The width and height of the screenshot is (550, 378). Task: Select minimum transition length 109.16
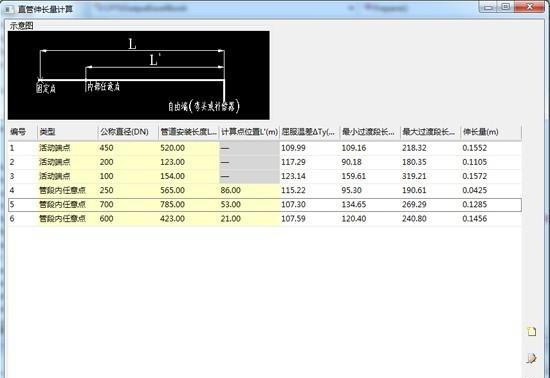click(x=354, y=148)
